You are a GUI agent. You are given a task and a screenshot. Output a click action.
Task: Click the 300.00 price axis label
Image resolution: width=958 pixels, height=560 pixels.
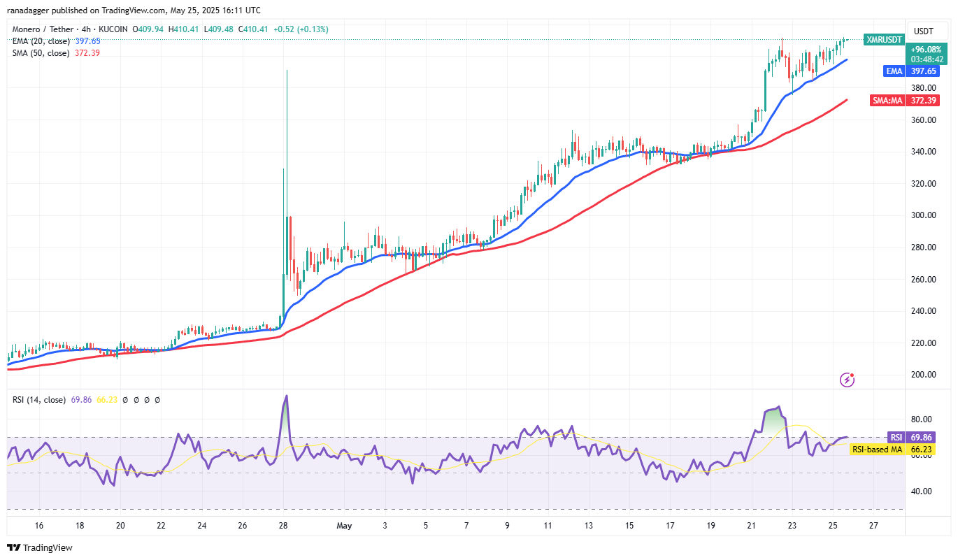pyautogui.click(x=923, y=215)
